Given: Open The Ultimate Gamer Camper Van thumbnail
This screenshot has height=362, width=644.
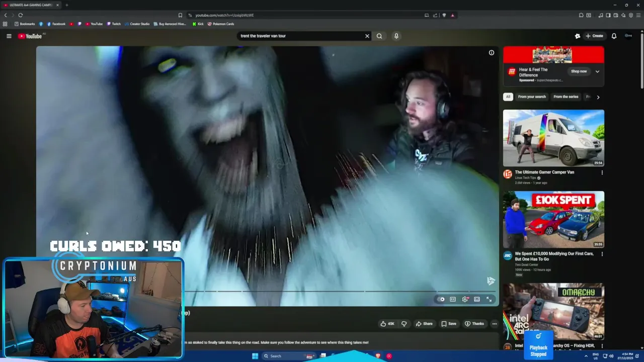Looking at the screenshot, I should tap(553, 138).
